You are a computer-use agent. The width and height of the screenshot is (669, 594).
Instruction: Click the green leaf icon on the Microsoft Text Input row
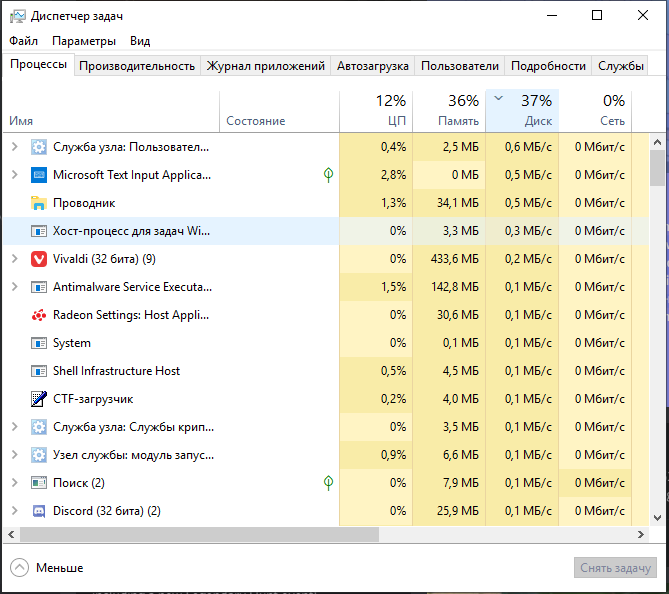[x=329, y=175]
